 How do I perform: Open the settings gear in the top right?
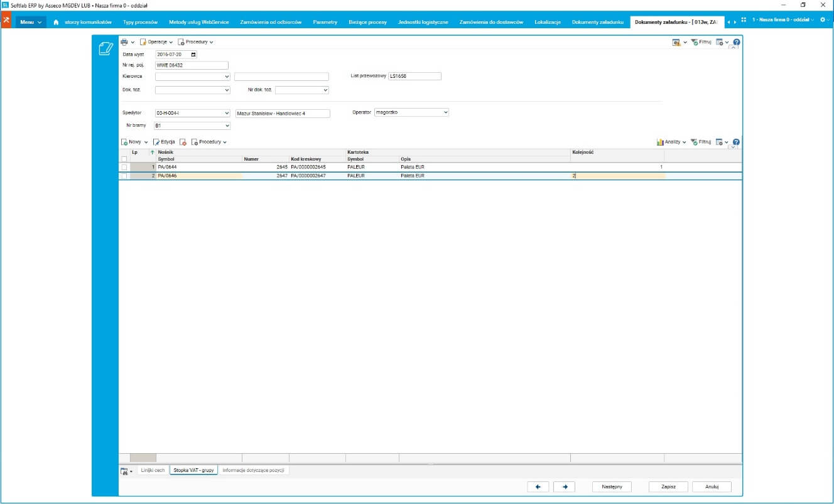pos(823,20)
